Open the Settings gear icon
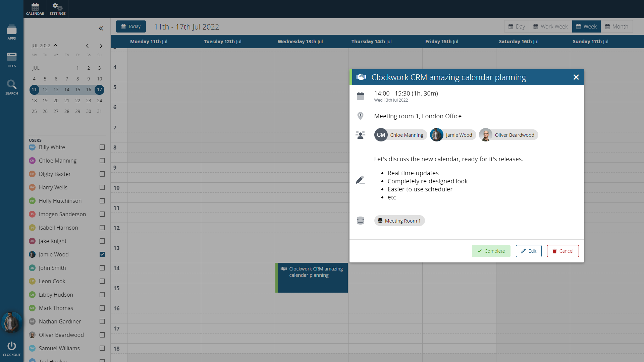644x362 pixels. click(x=57, y=9)
